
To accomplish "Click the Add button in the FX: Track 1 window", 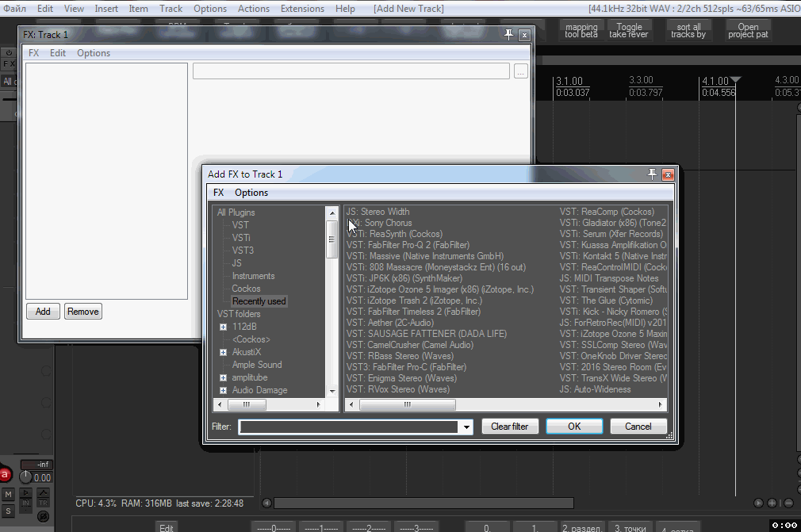I will (x=43, y=312).
